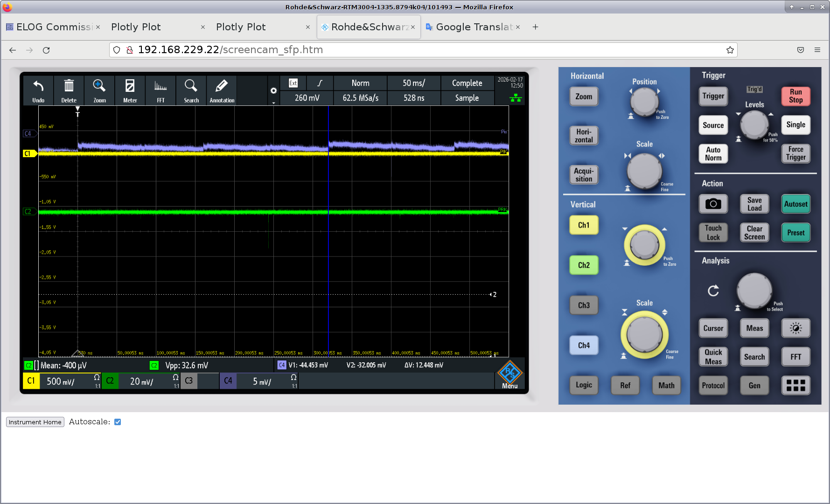Open the FFT toolbar icon
The height and width of the screenshot is (504, 830).
160,90
